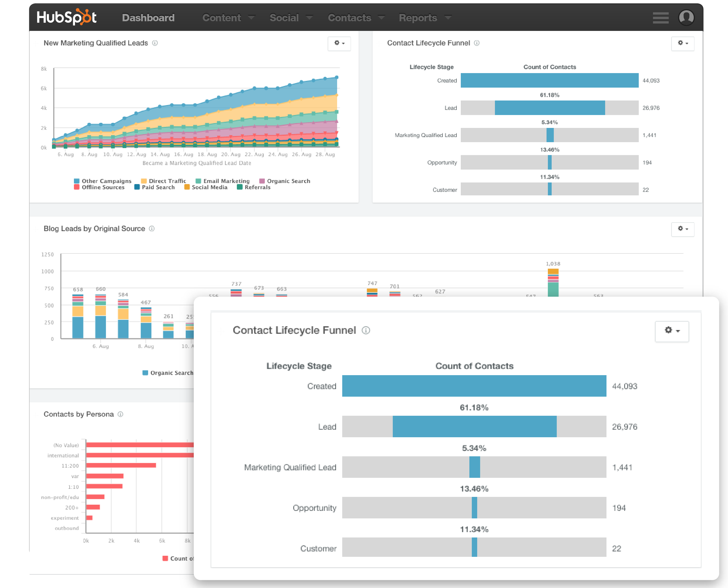The image size is (728, 588).
Task: Click Opportunity bar in top funnel
Action: click(x=549, y=163)
